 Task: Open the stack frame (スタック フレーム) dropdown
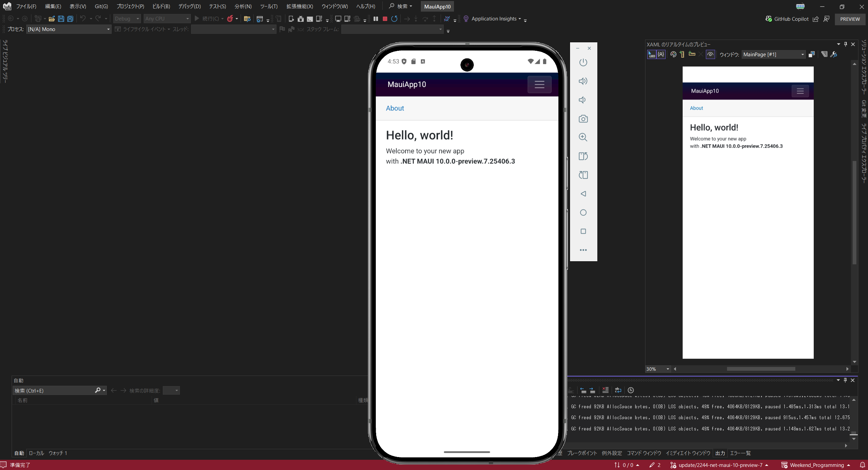click(x=392, y=29)
